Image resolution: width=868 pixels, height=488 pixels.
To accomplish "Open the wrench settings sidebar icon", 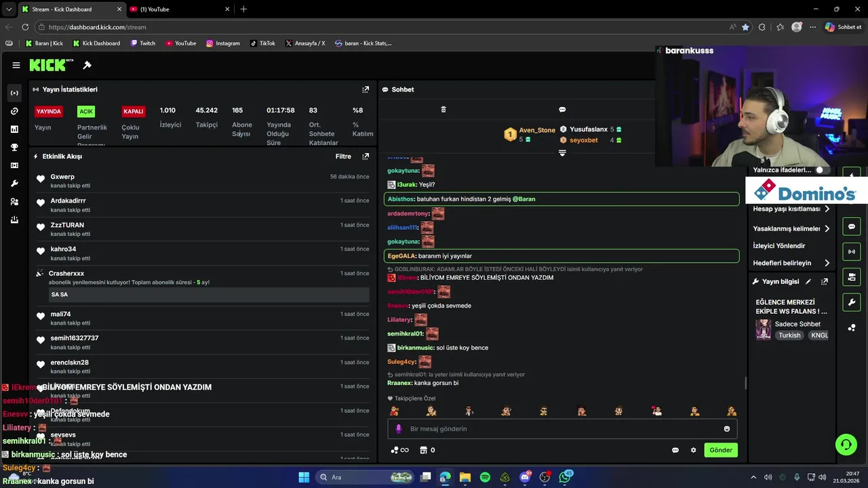I will 15,184.
